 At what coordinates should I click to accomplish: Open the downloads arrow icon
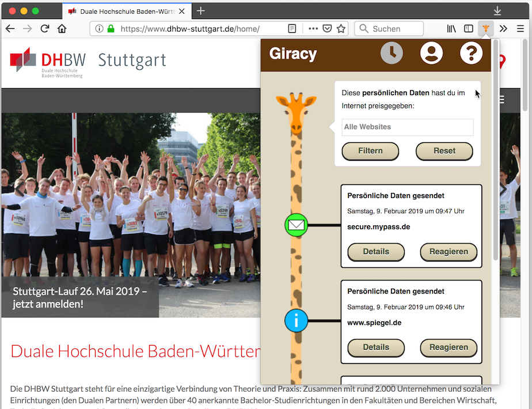497,11
